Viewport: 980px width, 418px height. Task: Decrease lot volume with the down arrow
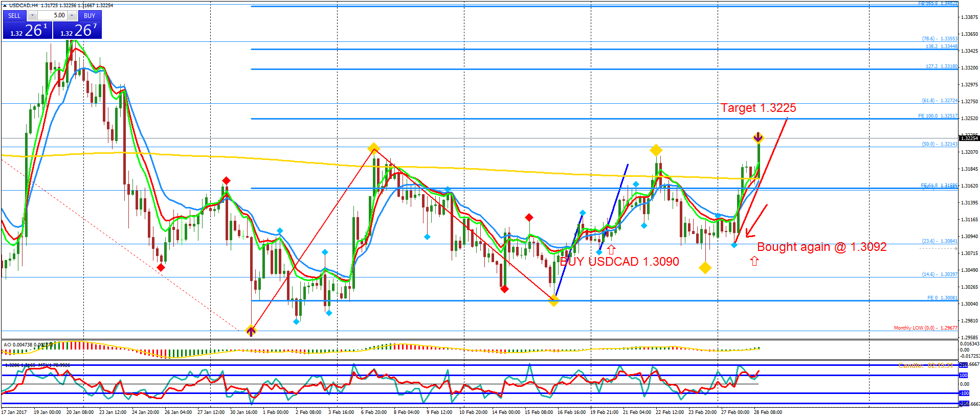[32, 16]
